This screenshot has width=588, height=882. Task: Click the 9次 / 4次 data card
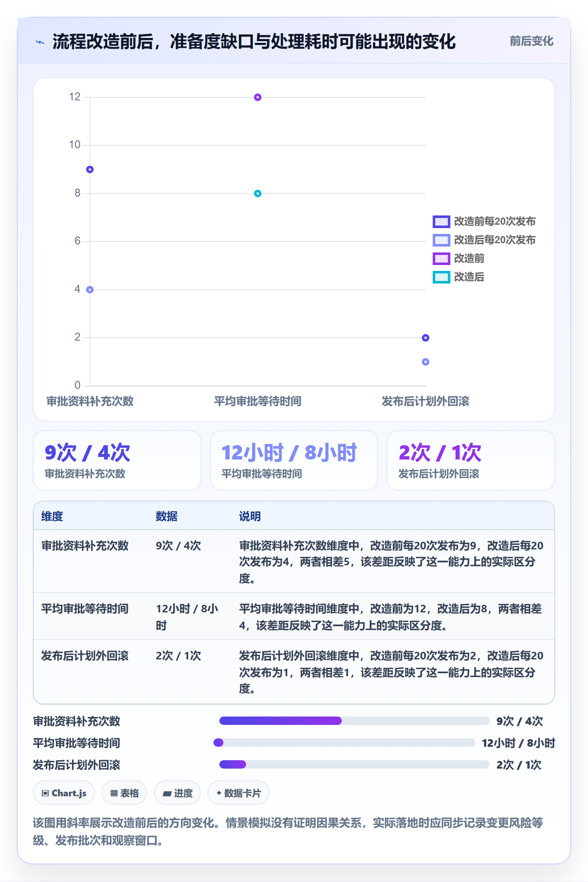(117, 460)
